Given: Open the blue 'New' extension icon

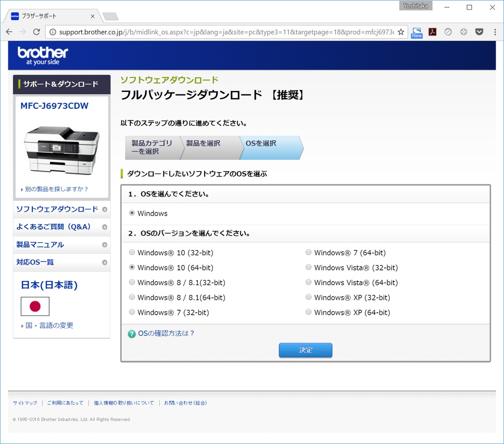Looking at the screenshot, I should (417, 32).
